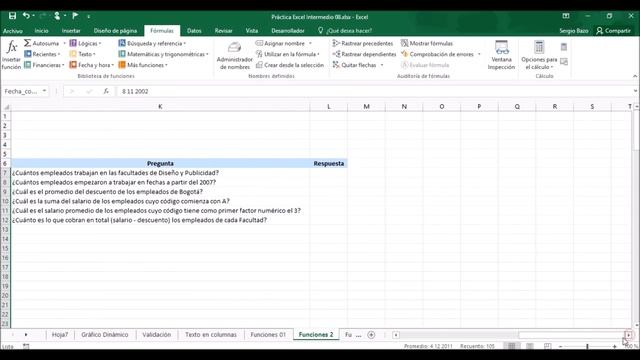Click the Sergio Bazo account name

point(573,31)
